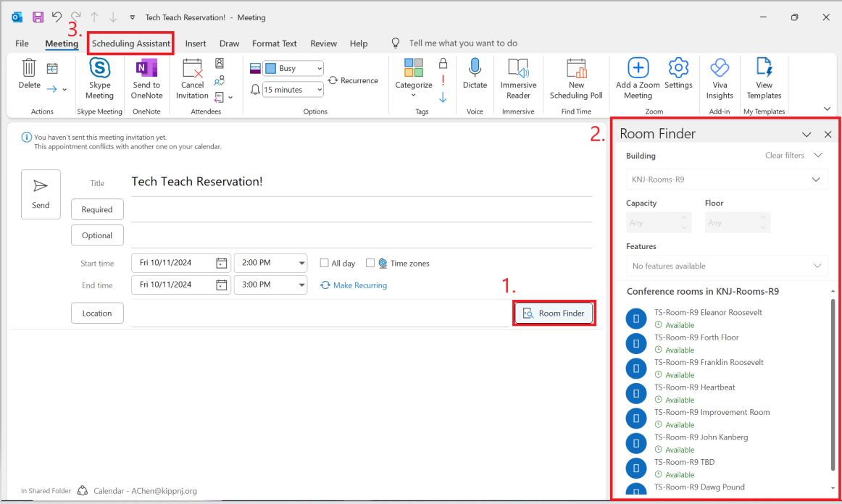Screen dimensions: 842x504
Task: Open the start time 2:00 PM dropdown
Action: click(301, 264)
